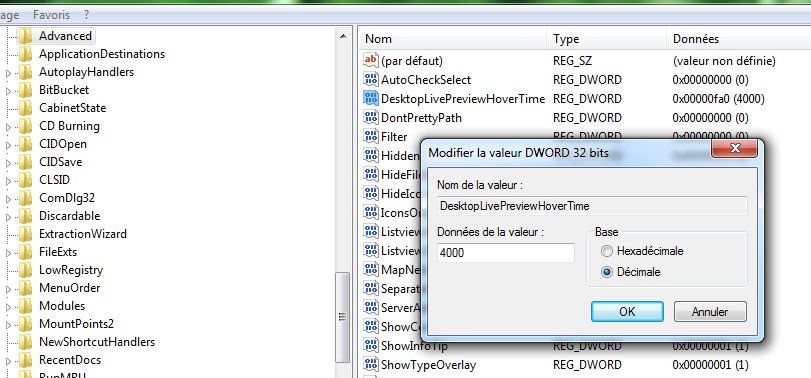This screenshot has width=811, height=378.
Task: Expand the FileExts key
Action: 8,253
